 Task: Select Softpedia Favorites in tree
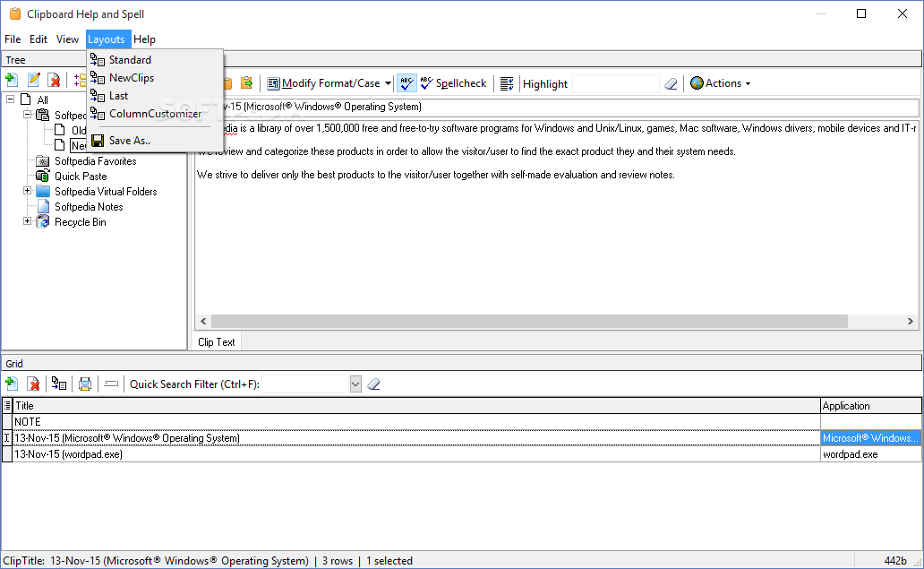(x=96, y=161)
